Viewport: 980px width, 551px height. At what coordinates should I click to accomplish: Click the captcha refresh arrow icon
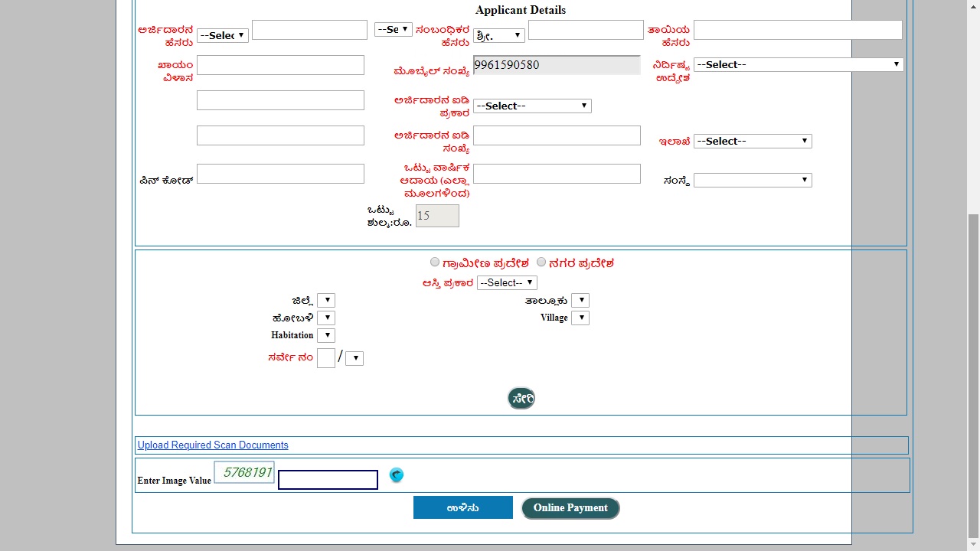pyautogui.click(x=396, y=475)
